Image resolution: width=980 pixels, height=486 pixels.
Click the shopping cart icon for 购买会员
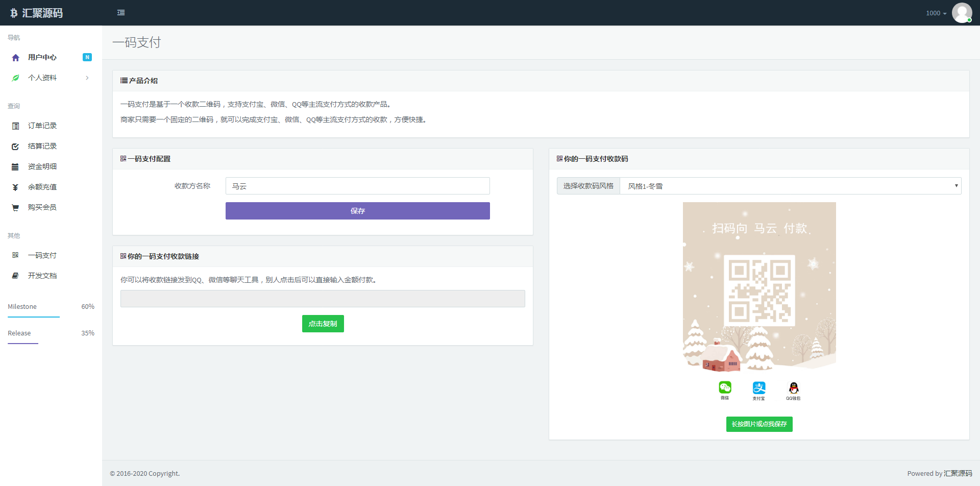pos(15,208)
